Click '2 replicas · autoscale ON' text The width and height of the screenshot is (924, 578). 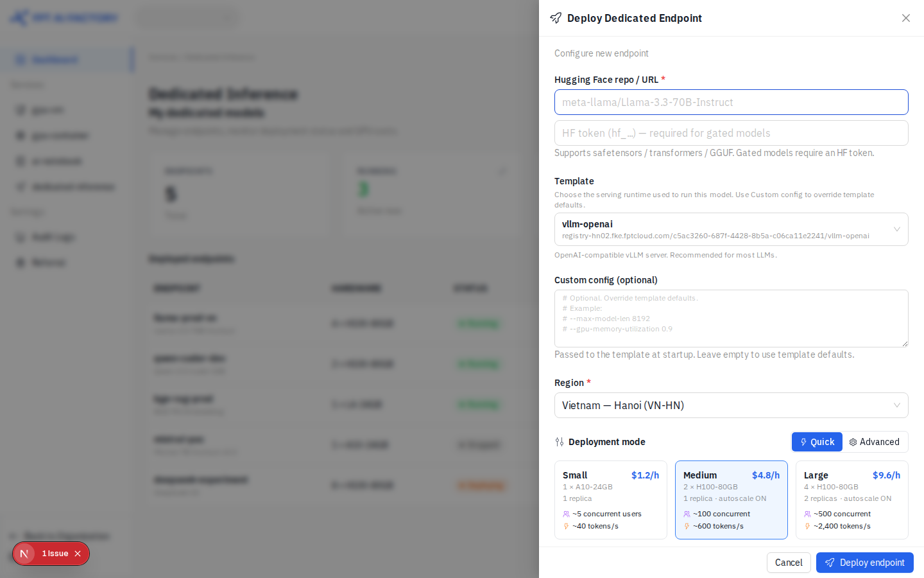tap(848, 498)
